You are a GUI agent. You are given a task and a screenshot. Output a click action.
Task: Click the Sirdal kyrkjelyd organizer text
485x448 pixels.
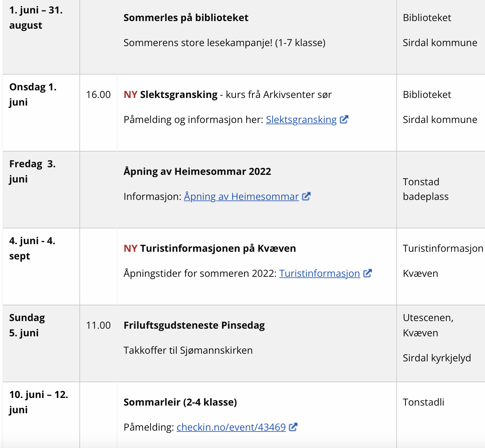click(436, 358)
